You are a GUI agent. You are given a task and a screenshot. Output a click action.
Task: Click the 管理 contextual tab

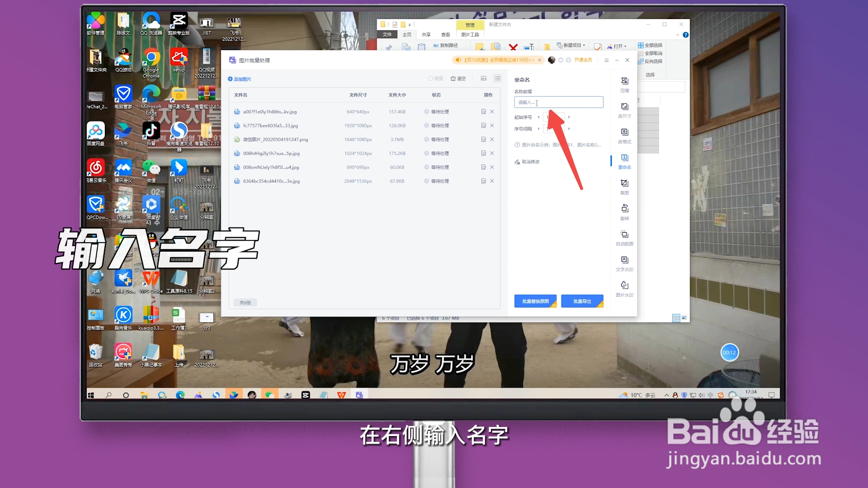click(470, 25)
